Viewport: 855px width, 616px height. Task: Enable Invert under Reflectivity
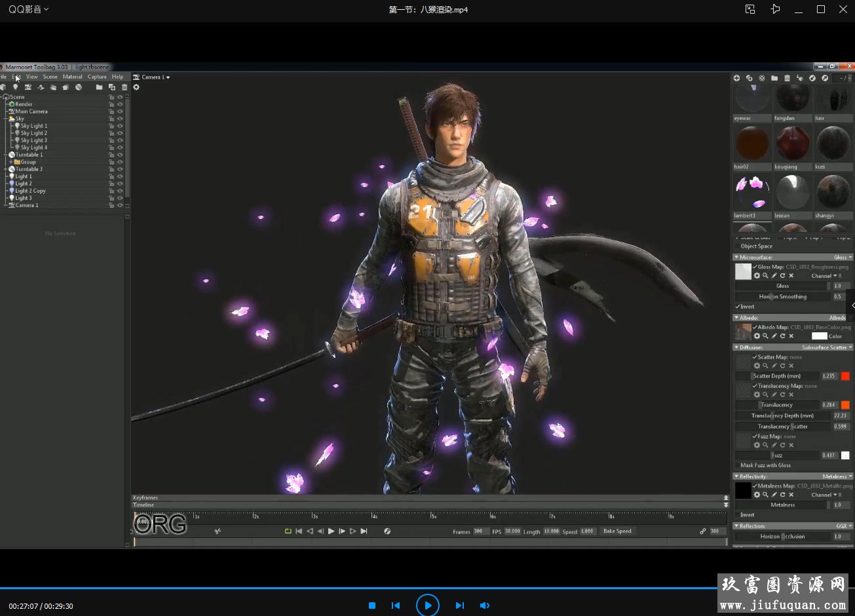pos(737,515)
